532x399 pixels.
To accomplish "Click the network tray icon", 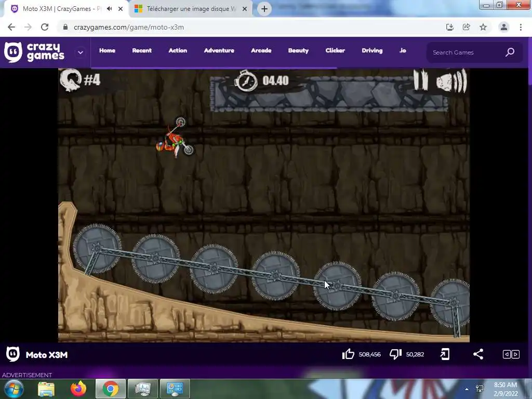I will tap(480, 389).
